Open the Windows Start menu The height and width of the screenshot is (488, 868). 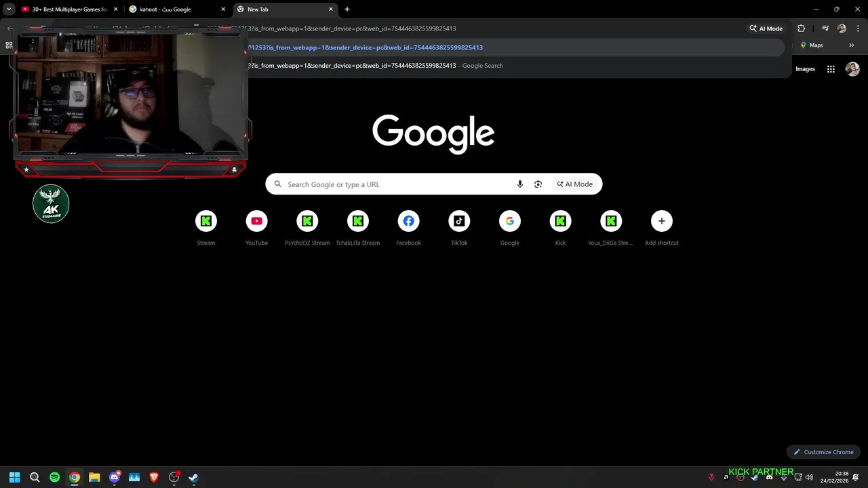tap(15, 477)
